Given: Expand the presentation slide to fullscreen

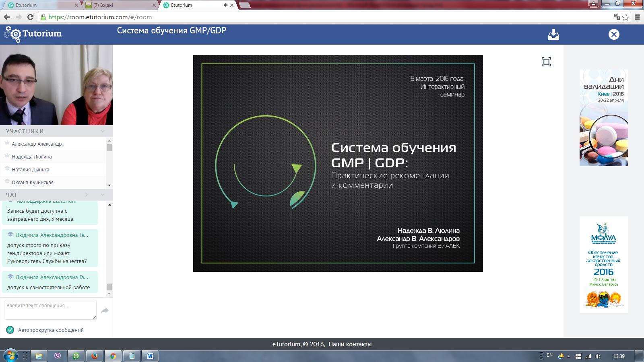Looking at the screenshot, I should pos(546,62).
